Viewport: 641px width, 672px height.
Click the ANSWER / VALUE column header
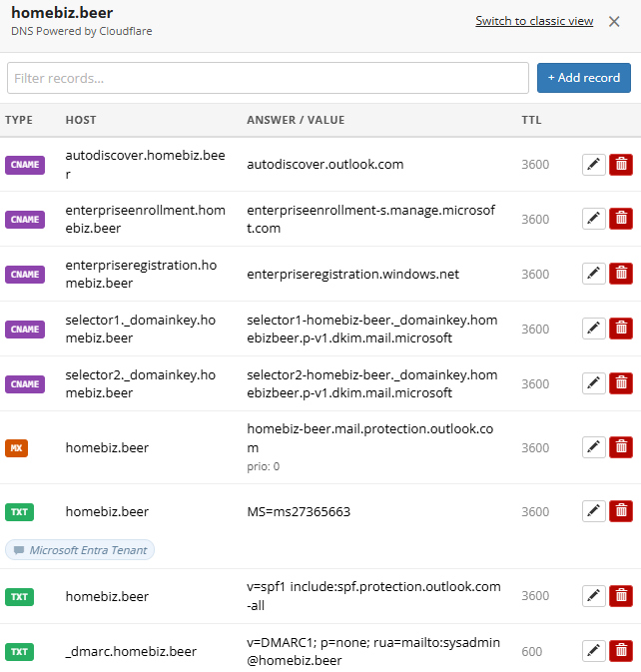tap(296, 120)
